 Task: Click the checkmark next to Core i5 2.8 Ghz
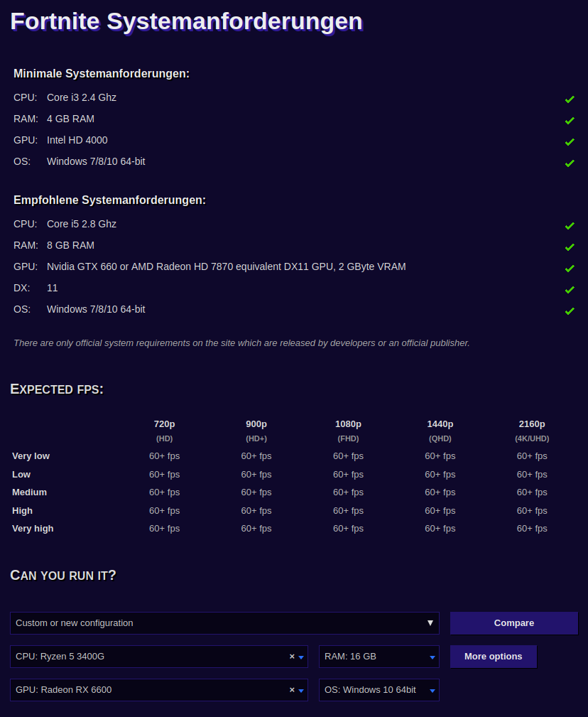point(570,225)
